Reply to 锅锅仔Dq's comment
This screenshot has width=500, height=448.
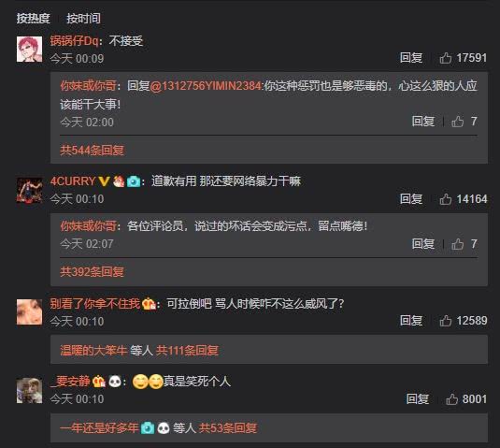[x=411, y=58]
